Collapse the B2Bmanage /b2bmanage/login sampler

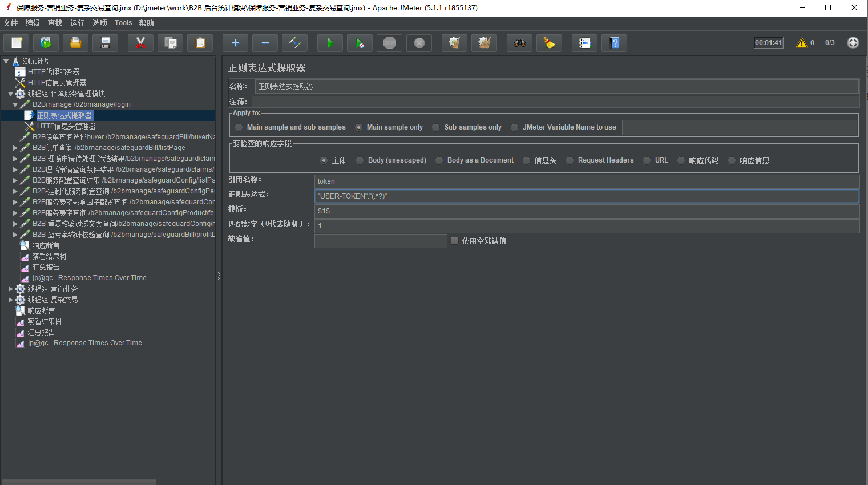tap(15, 104)
